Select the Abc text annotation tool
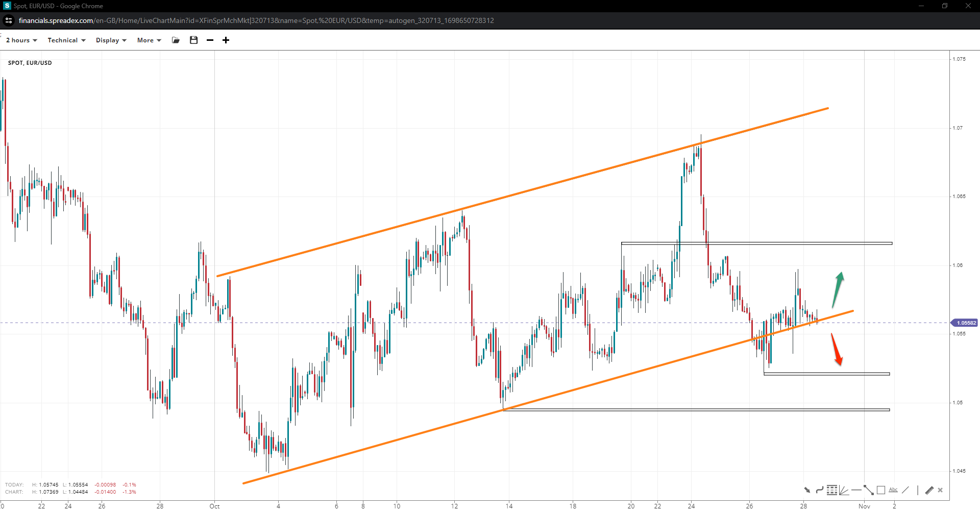 (893, 490)
